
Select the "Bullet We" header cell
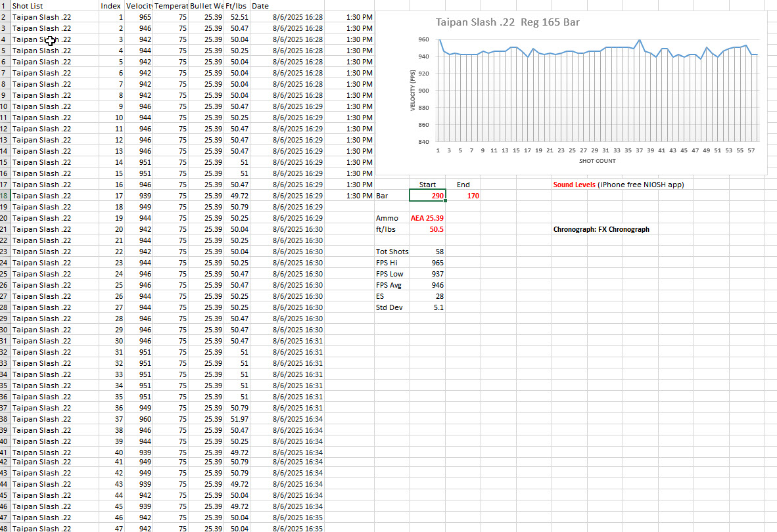click(206, 6)
